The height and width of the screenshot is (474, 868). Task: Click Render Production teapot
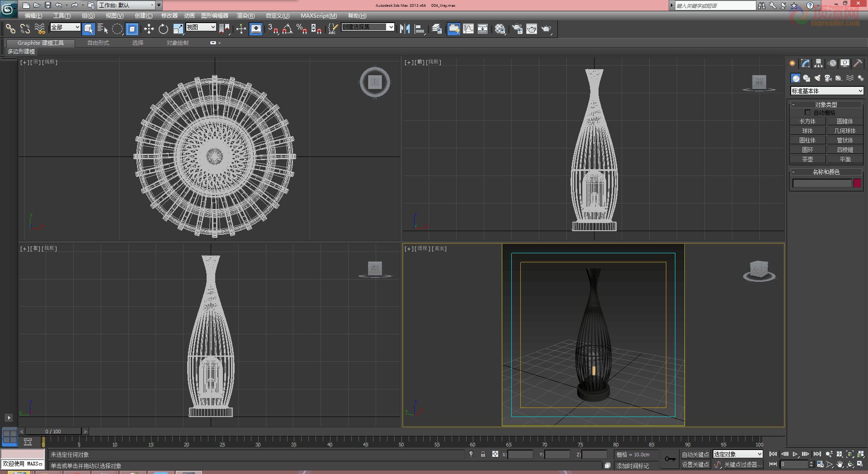[x=546, y=29]
